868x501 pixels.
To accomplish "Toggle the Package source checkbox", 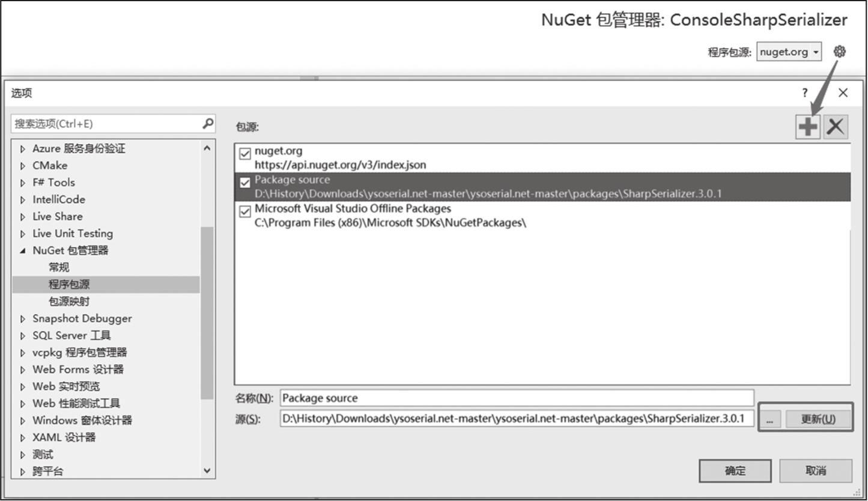I will tap(244, 183).
